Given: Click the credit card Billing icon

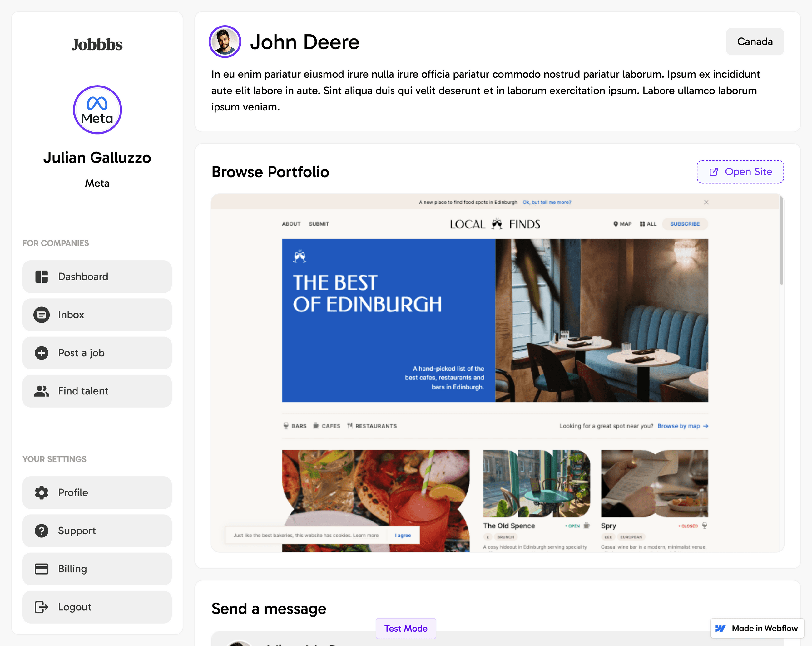Looking at the screenshot, I should click(x=42, y=569).
